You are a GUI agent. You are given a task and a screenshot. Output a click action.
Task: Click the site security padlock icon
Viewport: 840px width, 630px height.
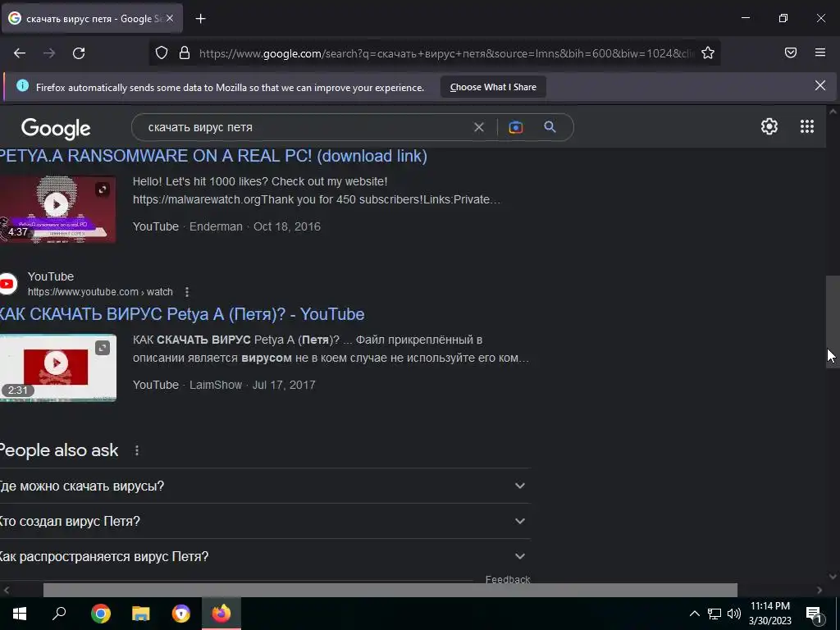point(185,52)
